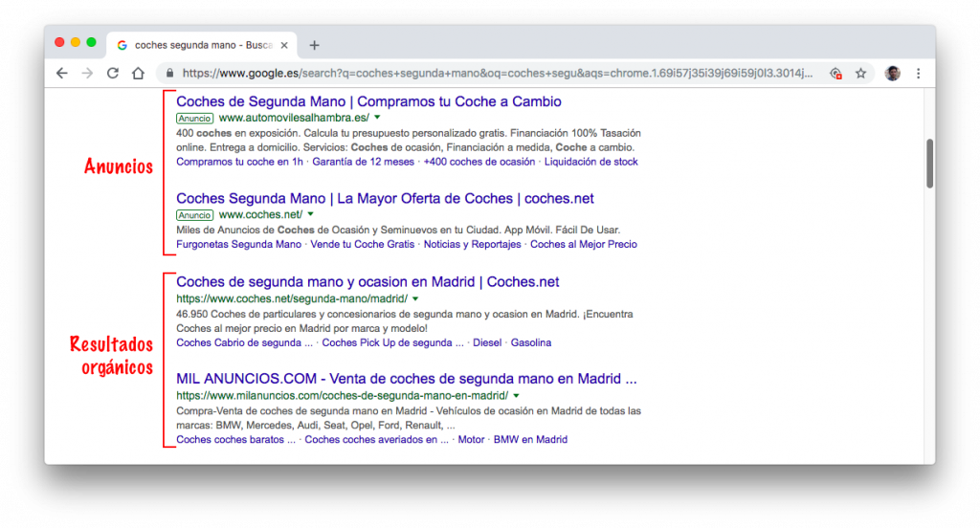Click the green https://www.coches.net/segunda-mano/madrid/ URL
980x528 pixels.
pyautogui.click(x=292, y=298)
